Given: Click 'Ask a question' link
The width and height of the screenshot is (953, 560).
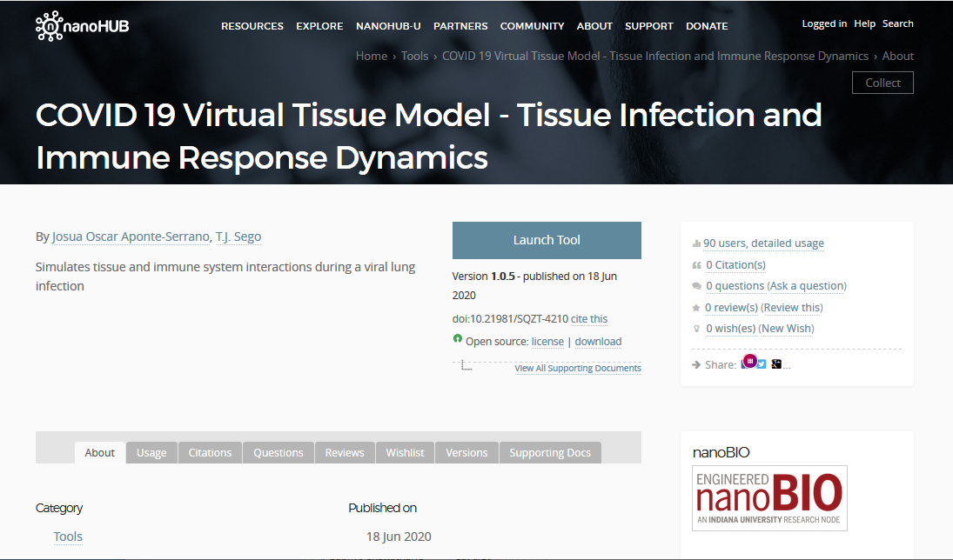Looking at the screenshot, I should tap(807, 286).
